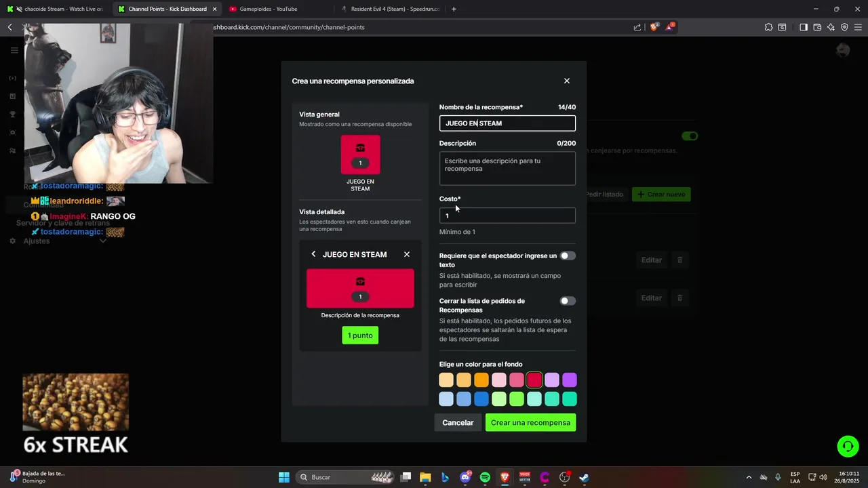Open the Kick support chat bubble
The image size is (868, 488).
point(847,446)
